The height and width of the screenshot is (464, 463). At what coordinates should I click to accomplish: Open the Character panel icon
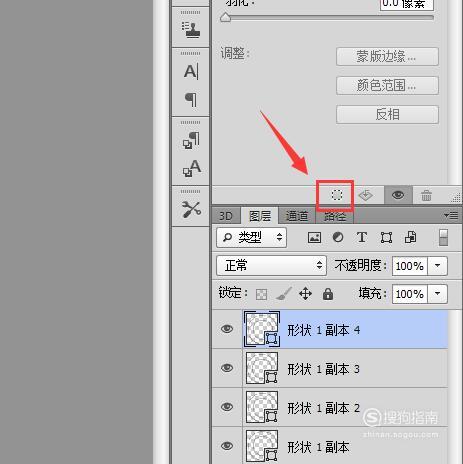coord(191,72)
